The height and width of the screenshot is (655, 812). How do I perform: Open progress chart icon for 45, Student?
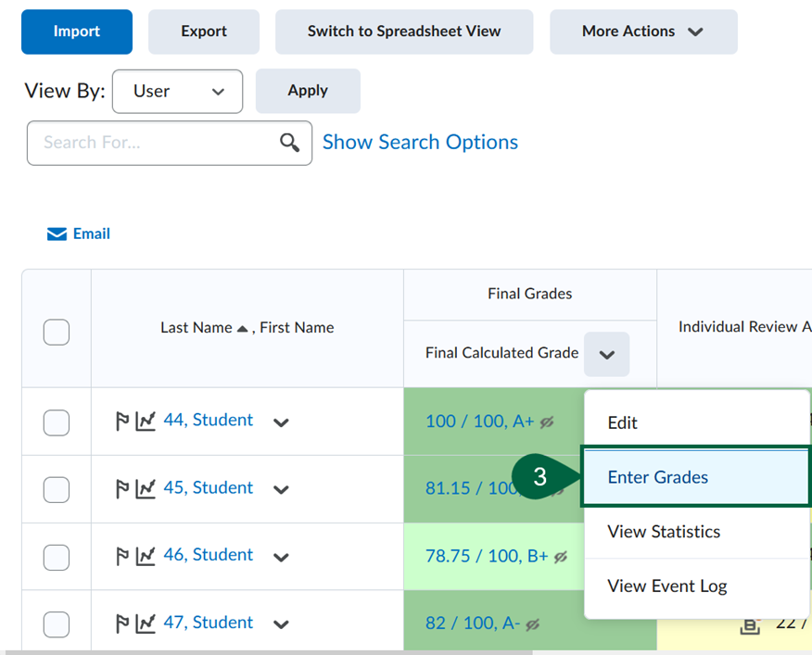pos(146,488)
